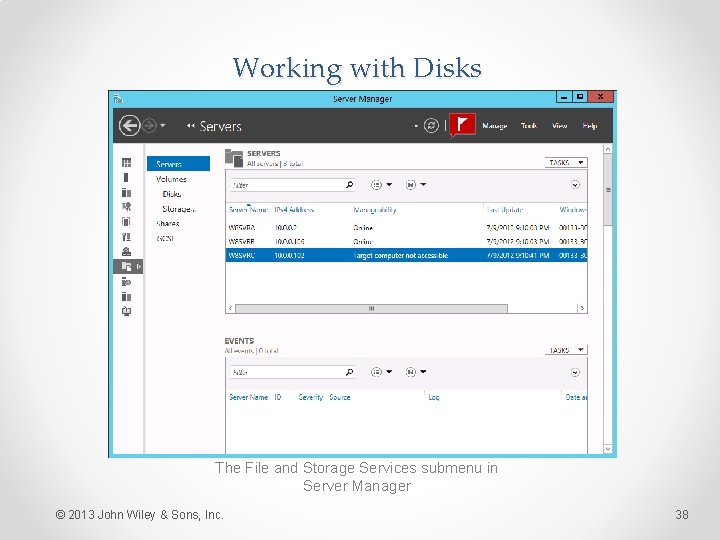Open the Manage menu
720x540 pixels.
[x=495, y=126]
